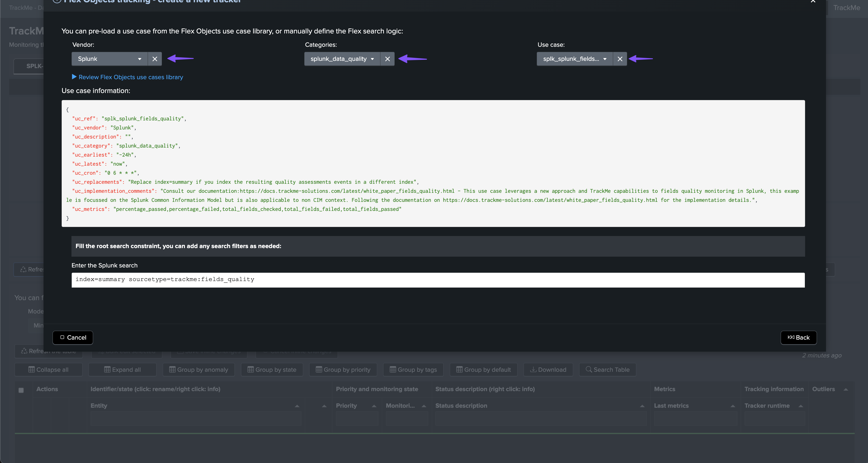The height and width of the screenshot is (463, 868).
Task: Click Expand all in the background table
Action: coord(122,369)
